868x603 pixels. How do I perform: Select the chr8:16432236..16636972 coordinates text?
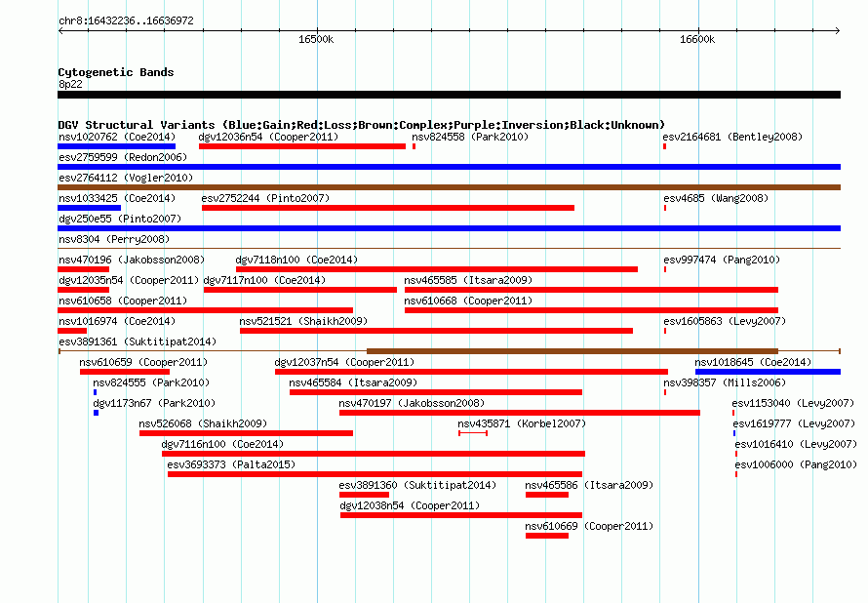tap(126, 21)
